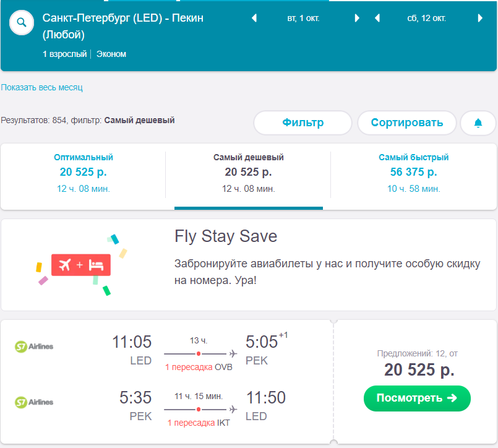Open the Фильтр button
498x448 pixels.
tap(303, 123)
